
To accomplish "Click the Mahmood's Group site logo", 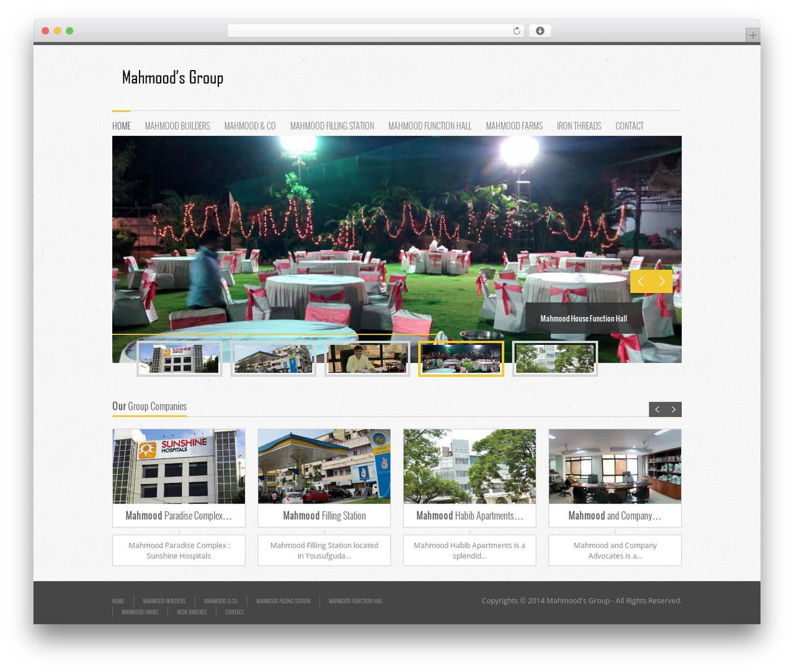I will click(x=172, y=77).
